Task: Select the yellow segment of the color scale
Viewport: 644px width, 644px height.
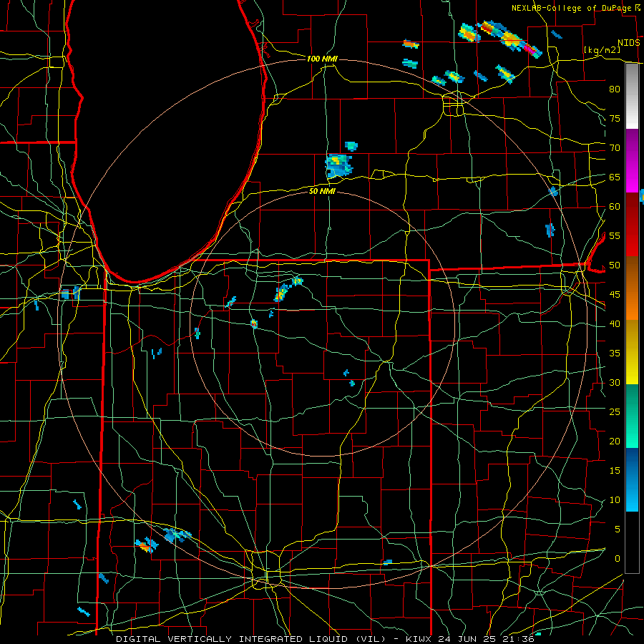Action: pyautogui.click(x=632, y=352)
